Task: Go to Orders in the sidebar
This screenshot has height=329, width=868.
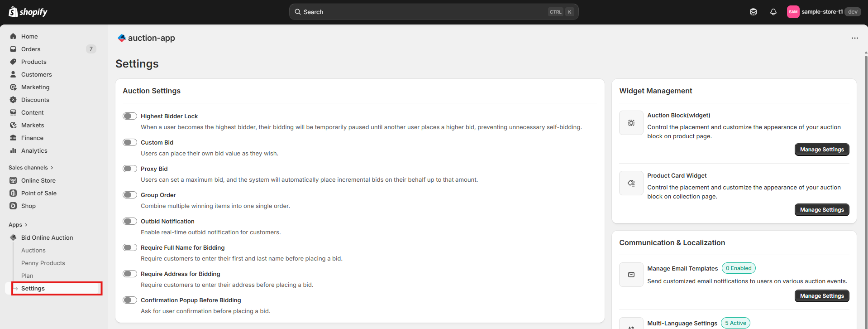Action: click(31, 49)
